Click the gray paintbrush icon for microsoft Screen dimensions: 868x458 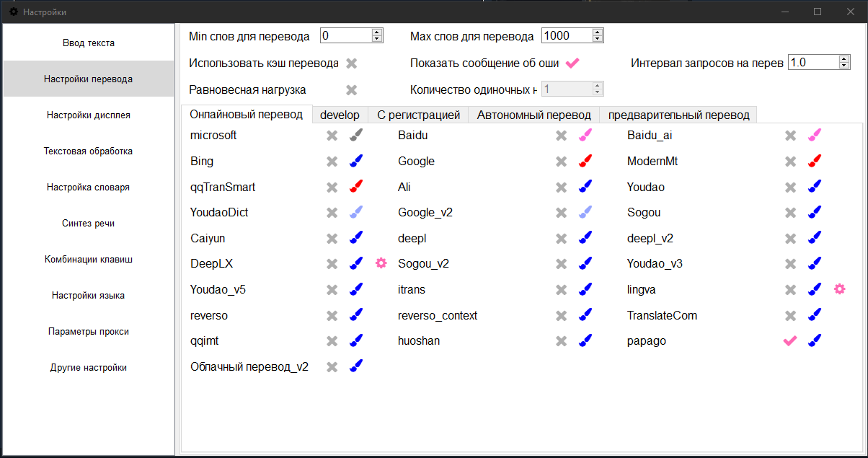point(355,135)
